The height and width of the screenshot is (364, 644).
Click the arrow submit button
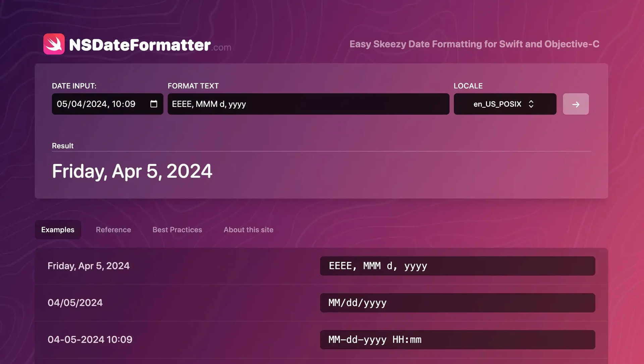576,103
